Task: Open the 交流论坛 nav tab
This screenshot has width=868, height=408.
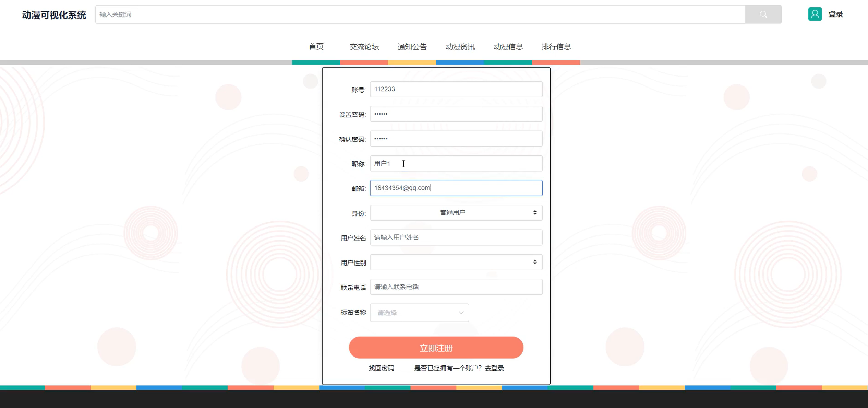Action: 364,47
